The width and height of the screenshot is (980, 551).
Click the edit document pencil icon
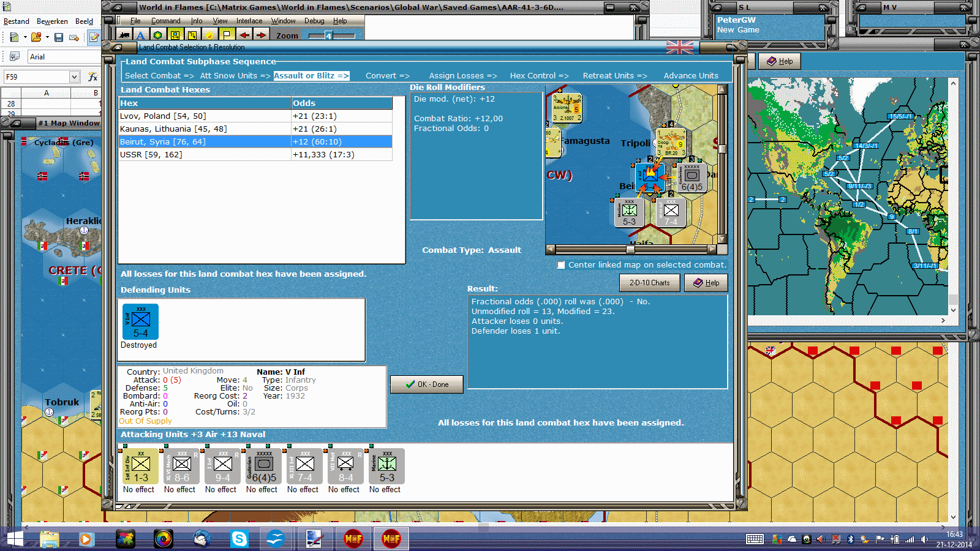click(94, 37)
